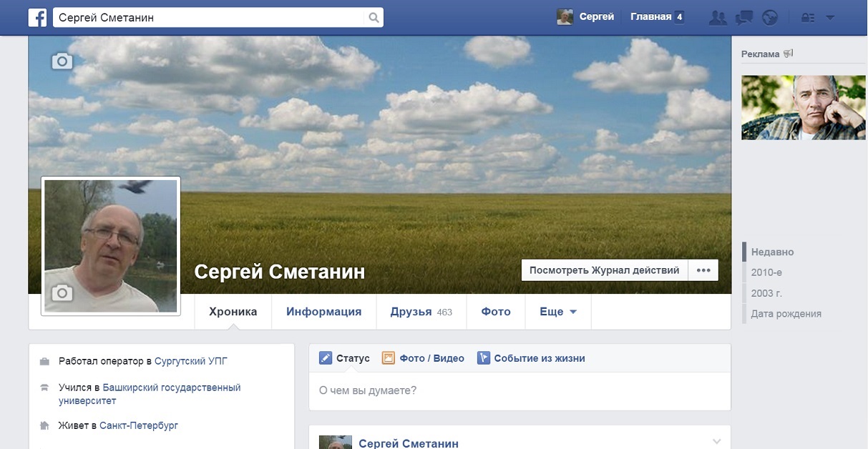Expand the account menu arrow in top bar

[x=830, y=18]
